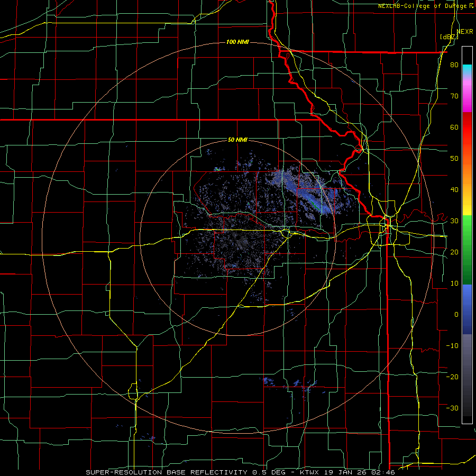
Task: Click the 50 dBZ scale value
Action: tap(454, 159)
